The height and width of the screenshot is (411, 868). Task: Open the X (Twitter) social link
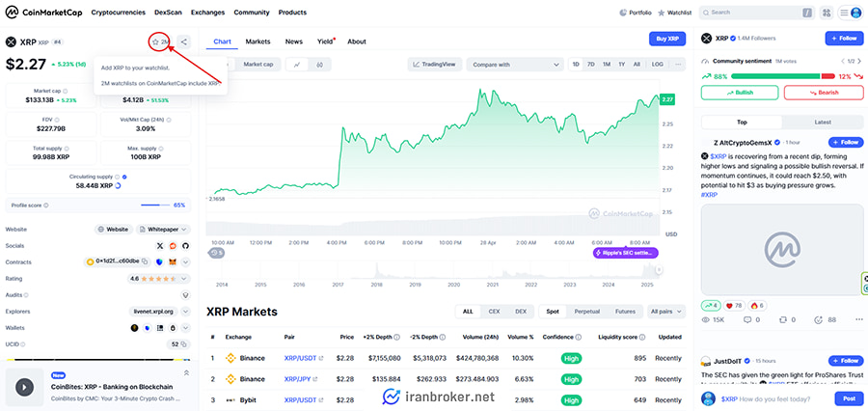click(x=160, y=245)
